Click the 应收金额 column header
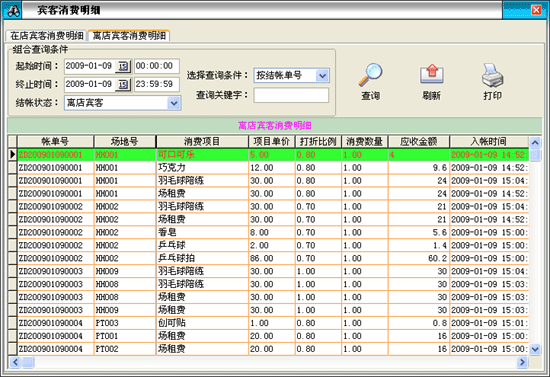This screenshot has height=377, width=550. point(419,142)
